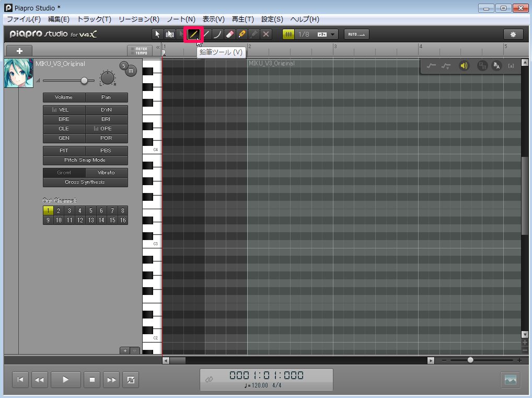Select the region pointer tool

click(x=170, y=35)
